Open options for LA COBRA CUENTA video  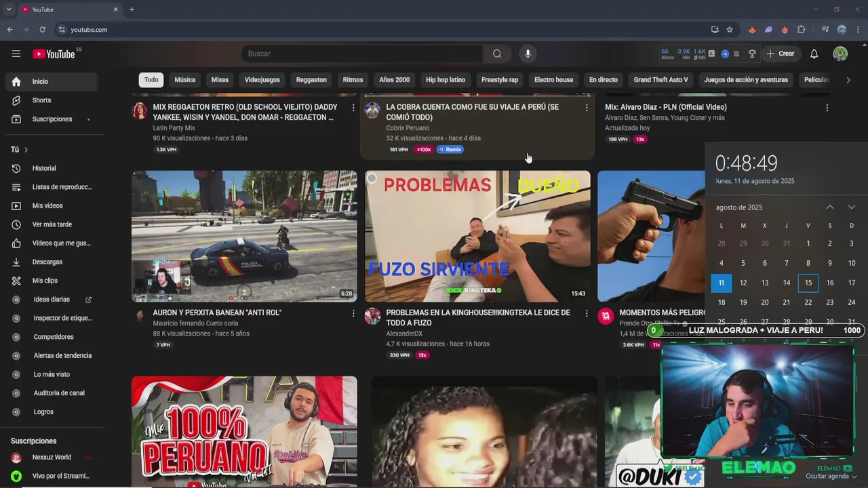click(x=586, y=108)
